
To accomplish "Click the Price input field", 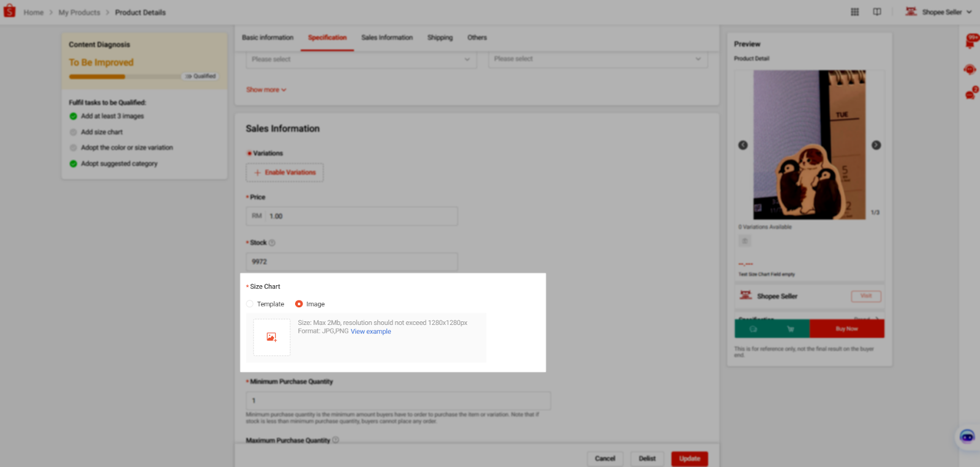I will coord(361,216).
